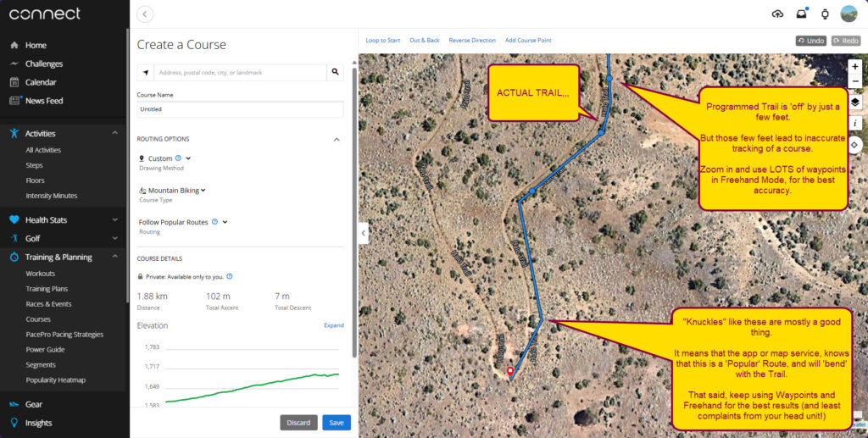
Task: Click the 1.88 km distance value
Action: point(153,297)
